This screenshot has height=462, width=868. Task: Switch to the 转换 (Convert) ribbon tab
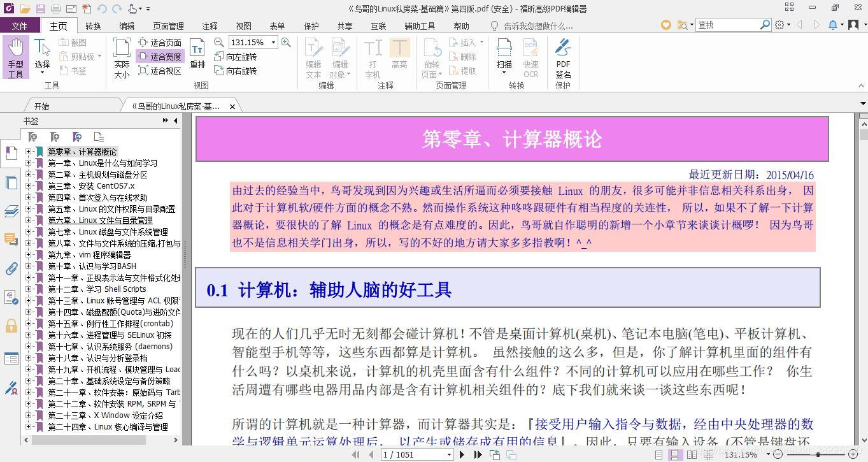[x=93, y=26]
